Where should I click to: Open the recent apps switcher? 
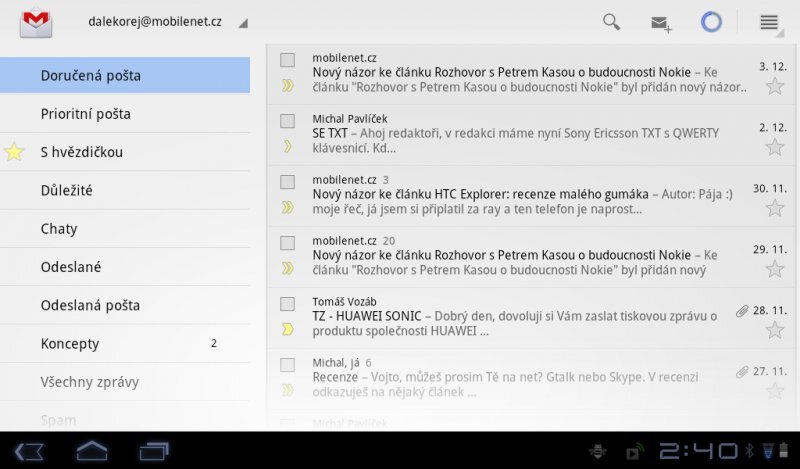click(153, 451)
